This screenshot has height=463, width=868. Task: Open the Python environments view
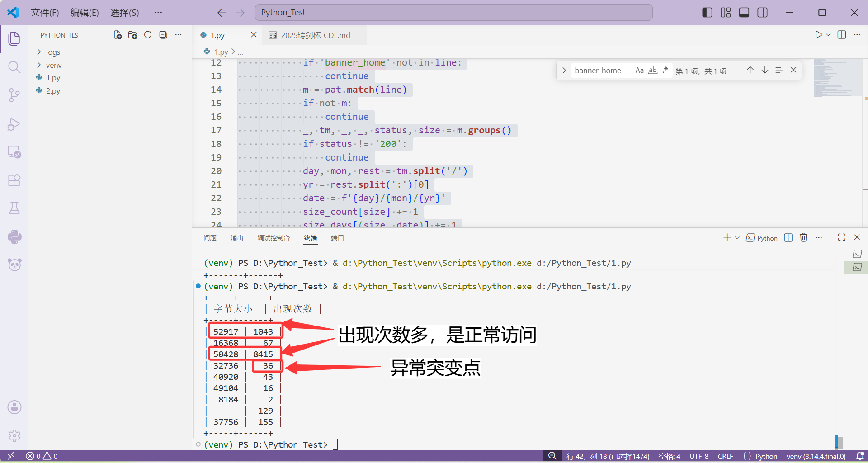[14, 237]
